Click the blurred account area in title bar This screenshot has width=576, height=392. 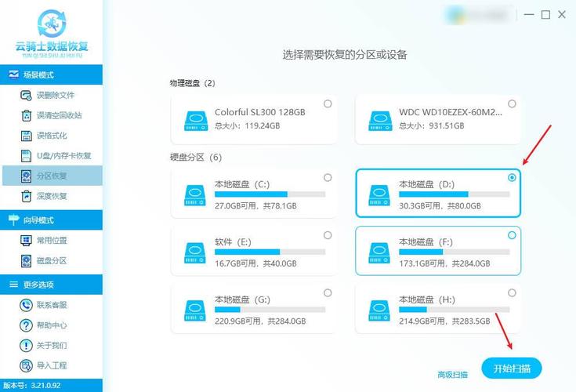pyautogui.click(x=477, y=15)
